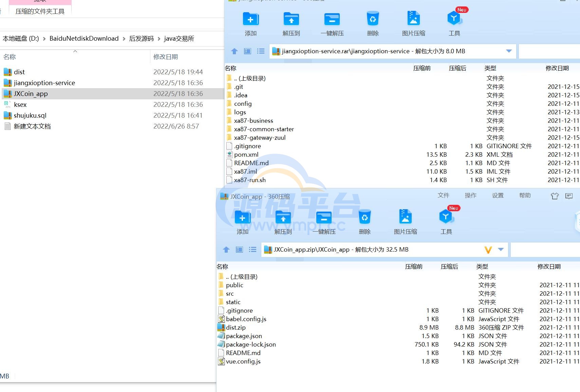Click search field in JXCoin_app window
This screenshot has height=392, width=580.
click(545, 250)
